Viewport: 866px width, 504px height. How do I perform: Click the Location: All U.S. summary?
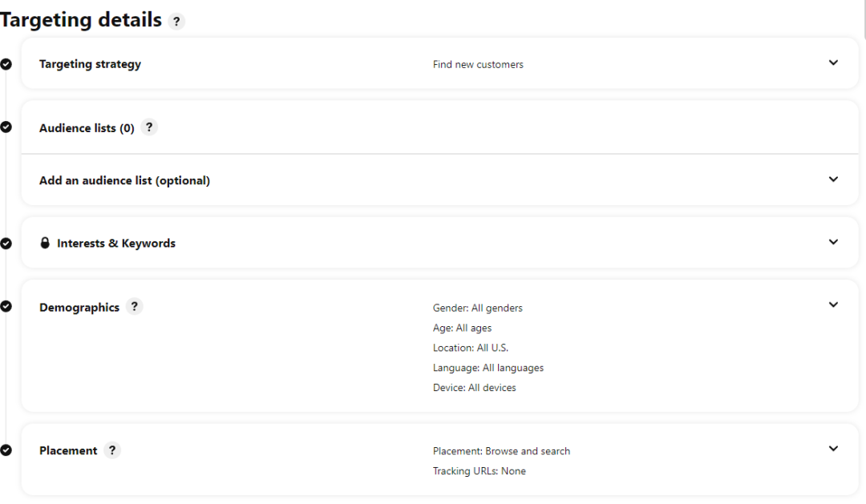471,348
